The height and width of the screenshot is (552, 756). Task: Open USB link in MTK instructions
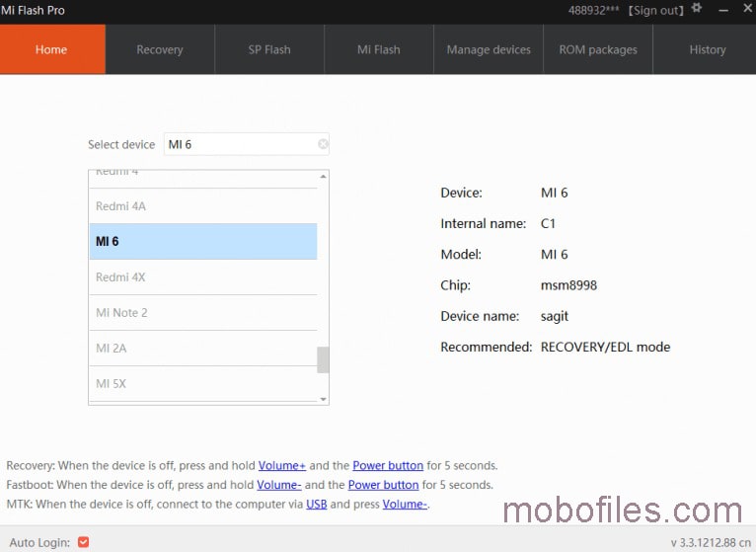tap(316, 504)
